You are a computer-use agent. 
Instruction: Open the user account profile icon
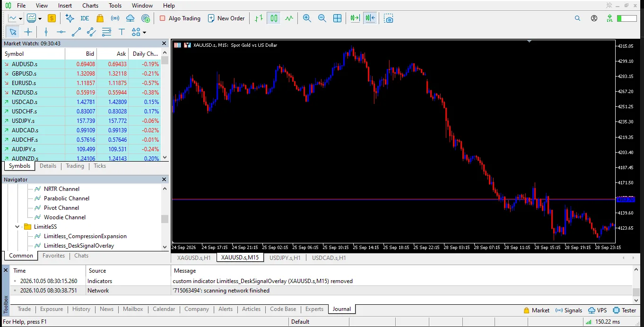(594, 18)
